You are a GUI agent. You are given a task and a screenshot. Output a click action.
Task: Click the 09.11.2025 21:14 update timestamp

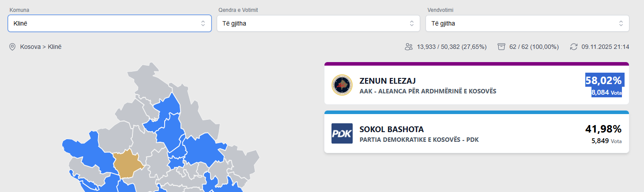tap(605, 47)
